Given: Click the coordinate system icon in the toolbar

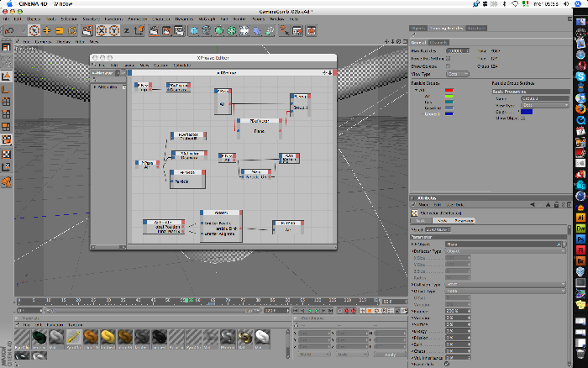Looking at the screenshot, I should click(139, 30).
